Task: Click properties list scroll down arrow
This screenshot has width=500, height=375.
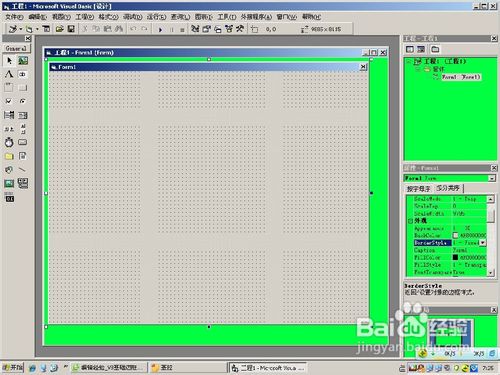Action: pos(490,273)
